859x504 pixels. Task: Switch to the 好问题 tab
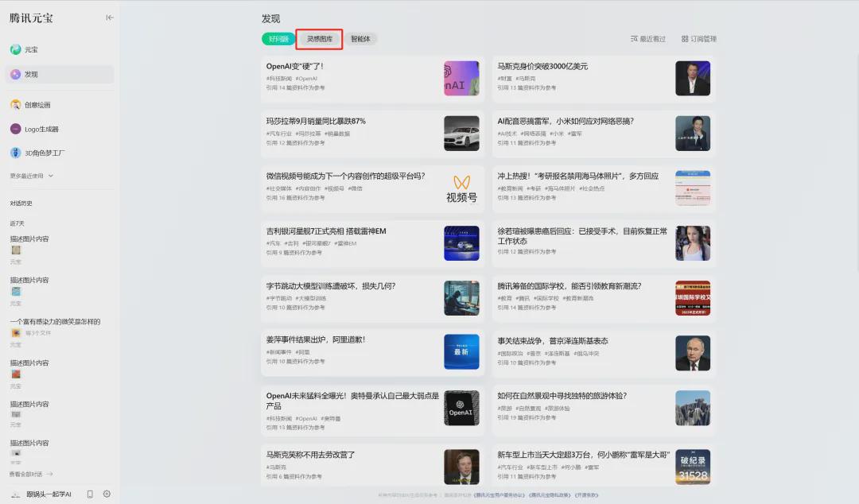point(278,38)
